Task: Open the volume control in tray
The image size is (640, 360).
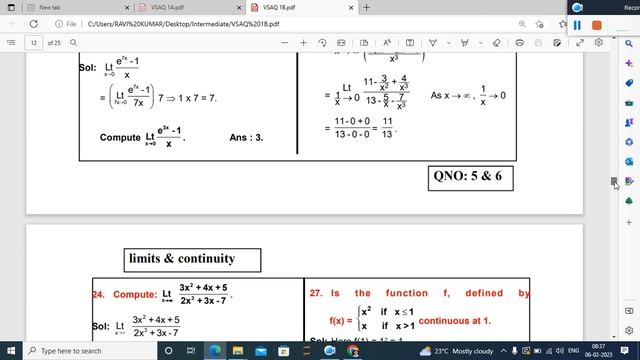Action: [x=560, y=351]
